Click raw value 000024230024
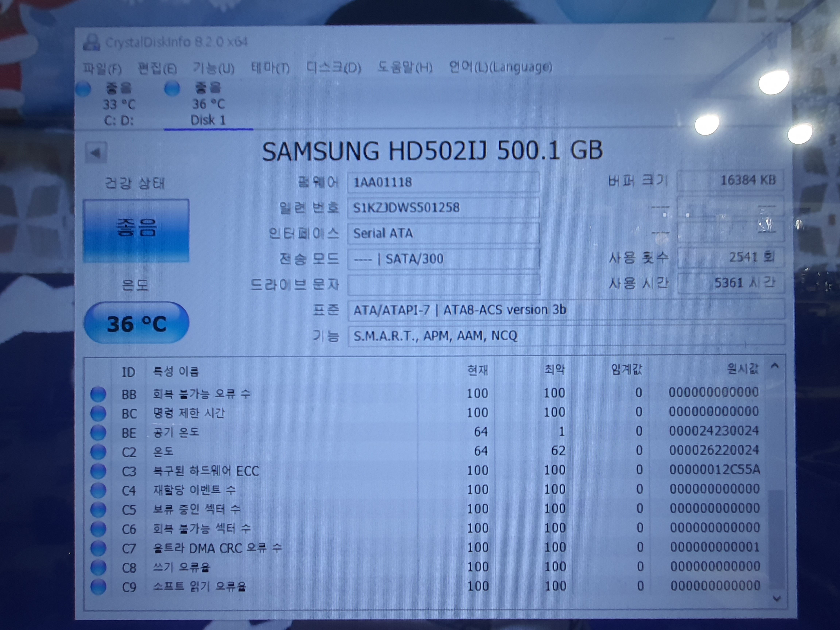This screenshot has height=630, width=840. click(714, 431)
